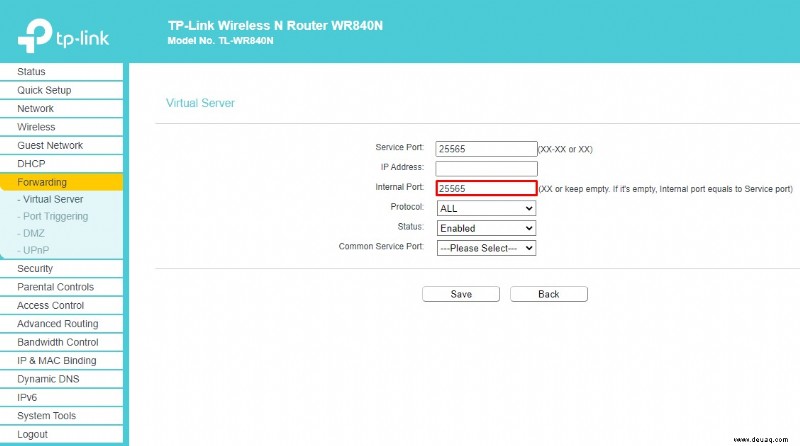Viewport: 800px width, 446px height.
Task: Open IP & MAC Binding menu
Action: pos(61,360)
